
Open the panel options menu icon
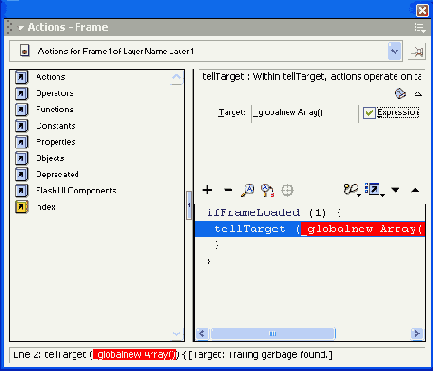[420, 28]
